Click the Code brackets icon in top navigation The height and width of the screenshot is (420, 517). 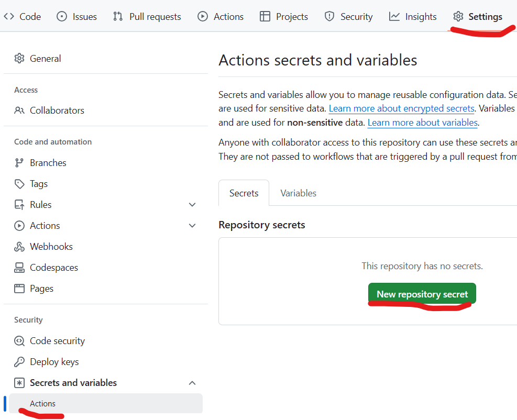point(9,16)
